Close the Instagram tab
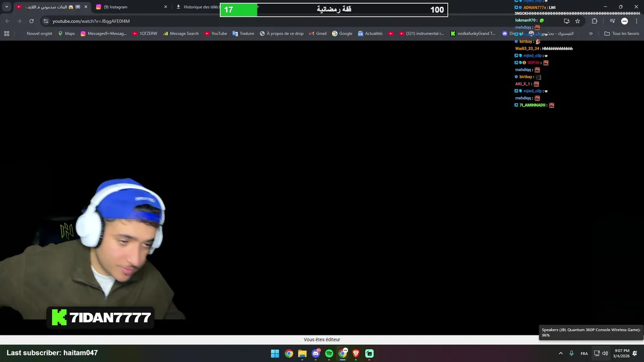Screen dimensions: 644x362 click(166, 7)
